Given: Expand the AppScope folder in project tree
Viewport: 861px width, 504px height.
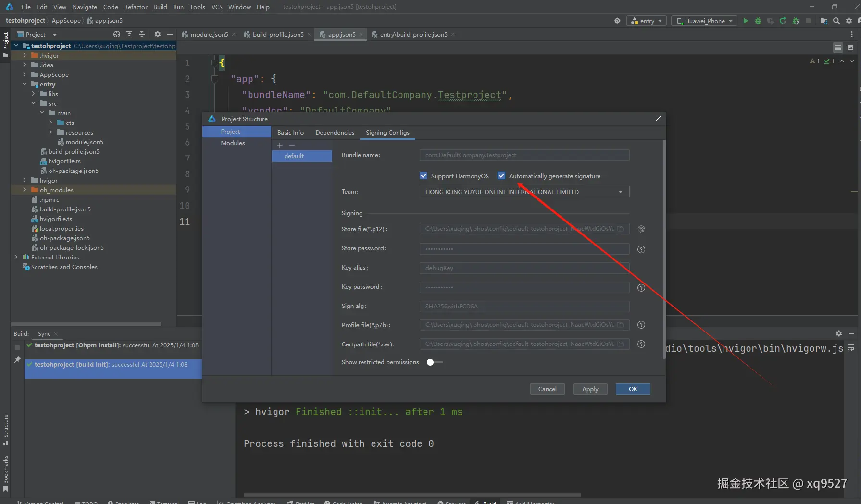Looking at the screenshot, I should point(25,74).
